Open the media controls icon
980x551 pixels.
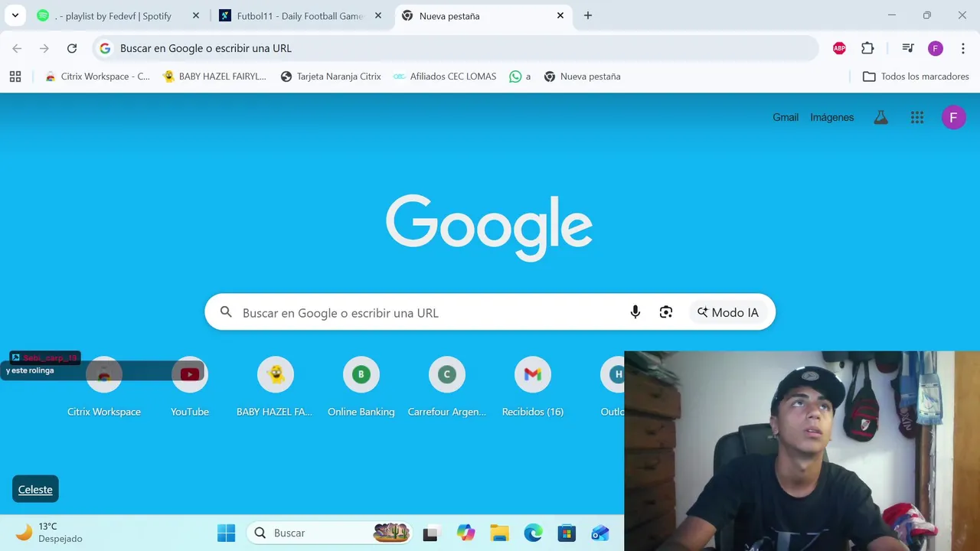tap(908, 48)
